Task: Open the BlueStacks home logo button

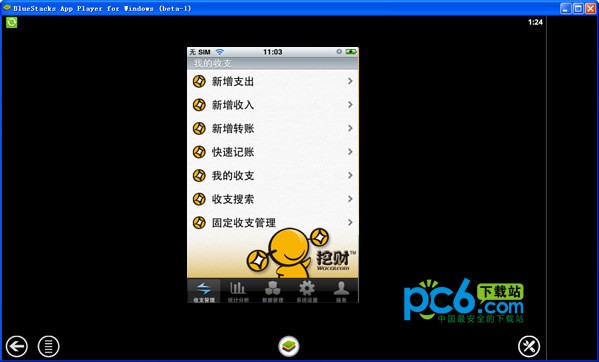Action: tap(289, 346)
